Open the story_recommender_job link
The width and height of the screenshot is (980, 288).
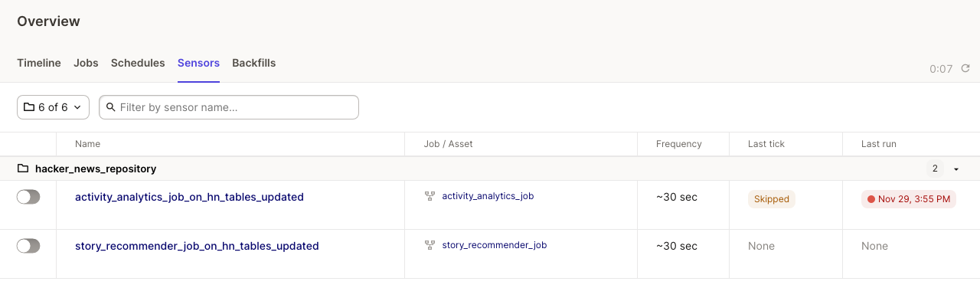[x=495, y=245]
